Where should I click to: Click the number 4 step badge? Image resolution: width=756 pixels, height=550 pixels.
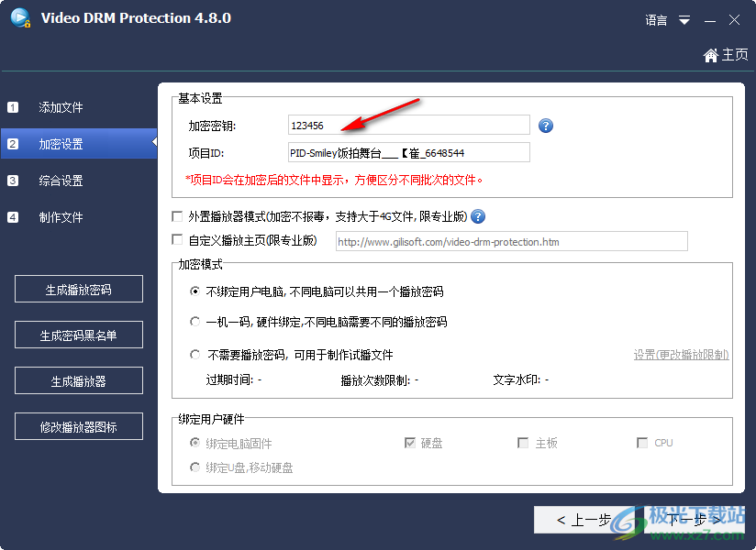tap(13, 217)
